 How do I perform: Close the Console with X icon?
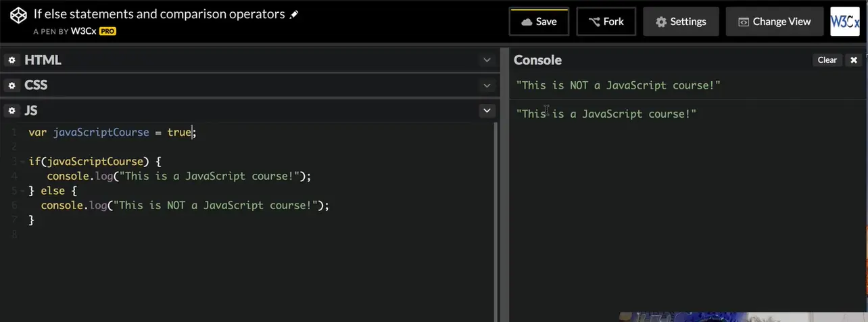click(853, 60)
